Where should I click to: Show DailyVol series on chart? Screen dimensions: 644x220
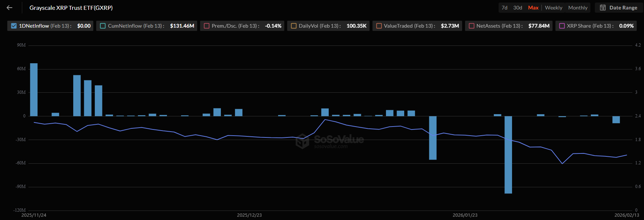[294, 26]
